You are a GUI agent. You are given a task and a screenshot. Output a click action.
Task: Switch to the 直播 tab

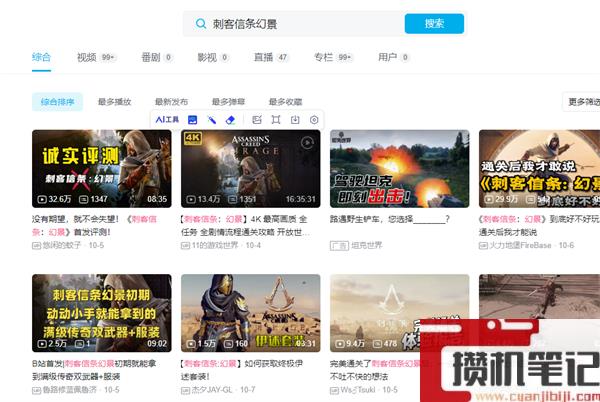[271, 57]
